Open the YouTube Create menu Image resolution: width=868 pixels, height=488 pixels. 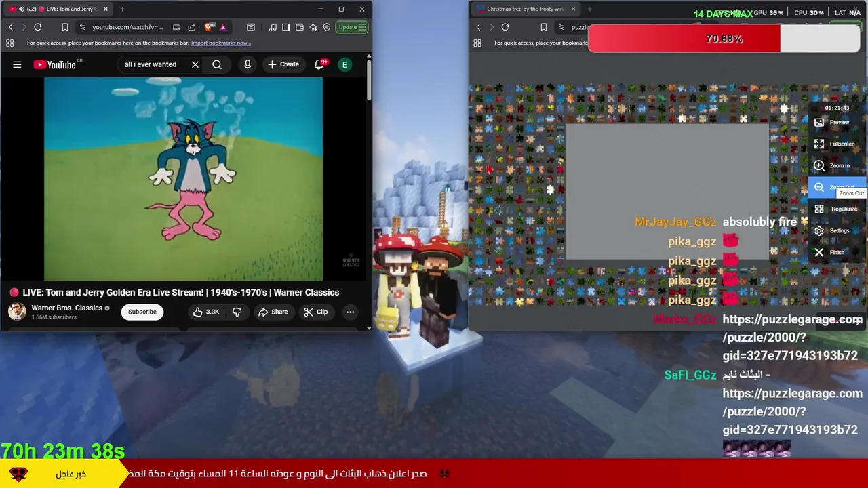coord(283,64)
